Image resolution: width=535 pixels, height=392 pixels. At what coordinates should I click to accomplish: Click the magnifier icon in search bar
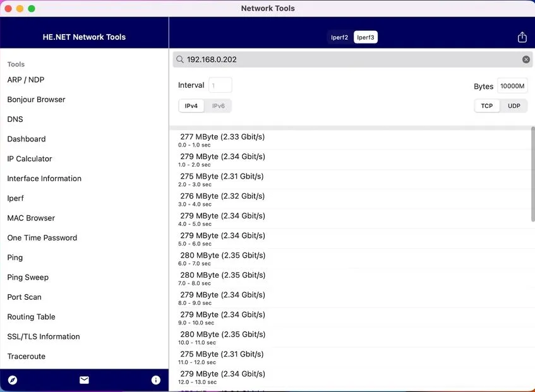click(181, 59)
